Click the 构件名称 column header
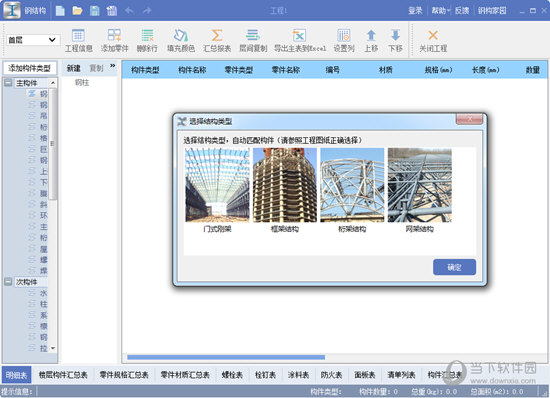Screen dimensions: 550x398 pos(192,70)
